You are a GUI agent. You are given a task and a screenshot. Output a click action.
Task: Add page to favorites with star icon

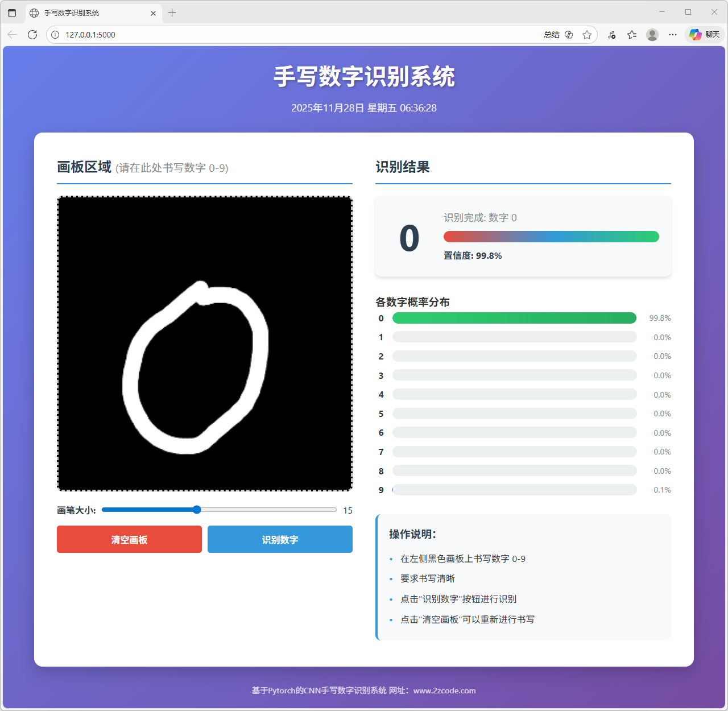[587, 35]
